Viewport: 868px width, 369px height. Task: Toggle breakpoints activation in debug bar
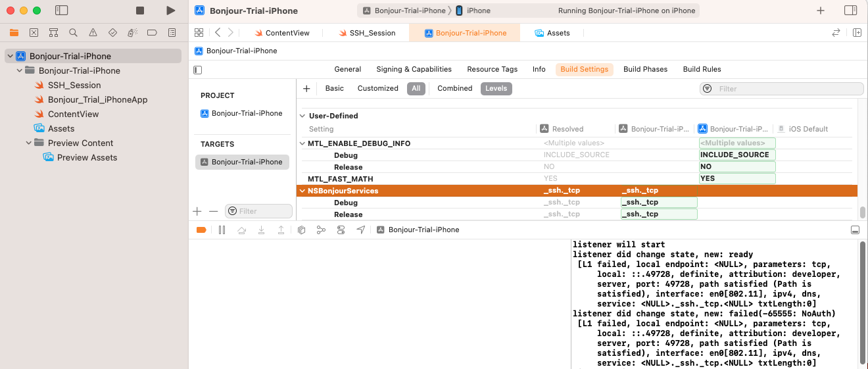pos(201,230)
